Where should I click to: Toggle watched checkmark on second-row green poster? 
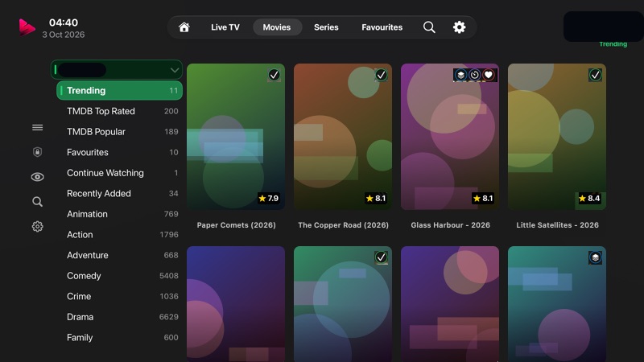pyautogui.click(x=381, y=257)
